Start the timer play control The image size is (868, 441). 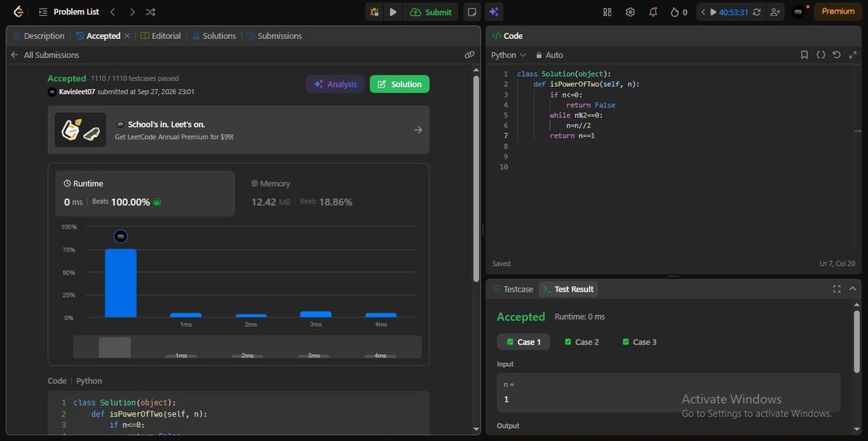coord(713,12)
